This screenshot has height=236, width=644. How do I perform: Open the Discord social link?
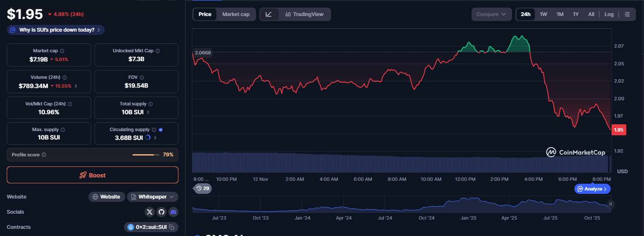pos(173,212)
